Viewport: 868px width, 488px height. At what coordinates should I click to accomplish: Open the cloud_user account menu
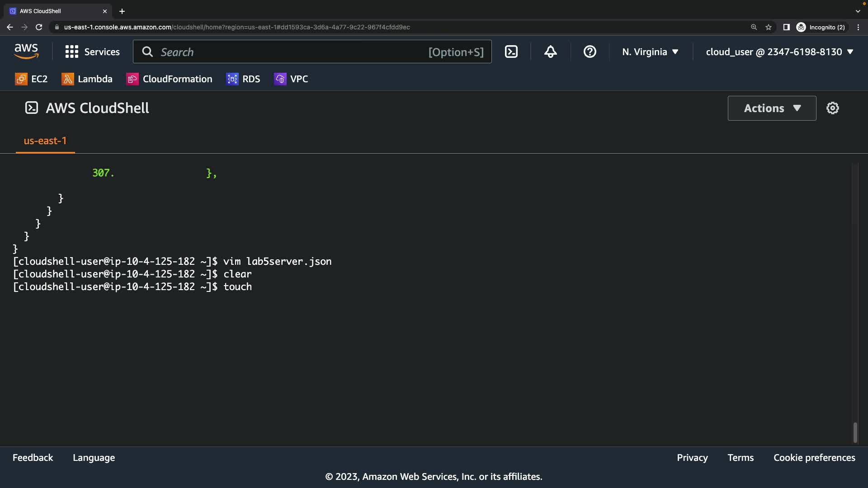(x=779, y=52)
